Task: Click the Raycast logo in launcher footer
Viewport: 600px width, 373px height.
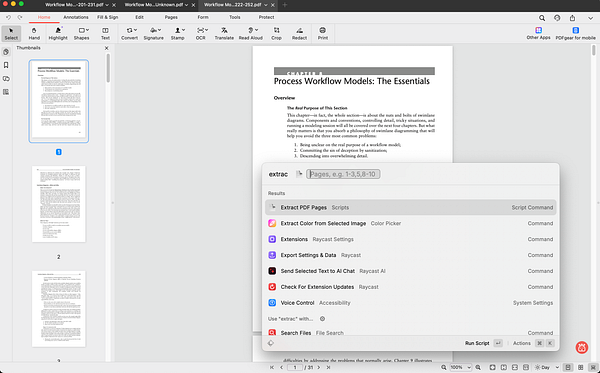Action: coord(271,343)
